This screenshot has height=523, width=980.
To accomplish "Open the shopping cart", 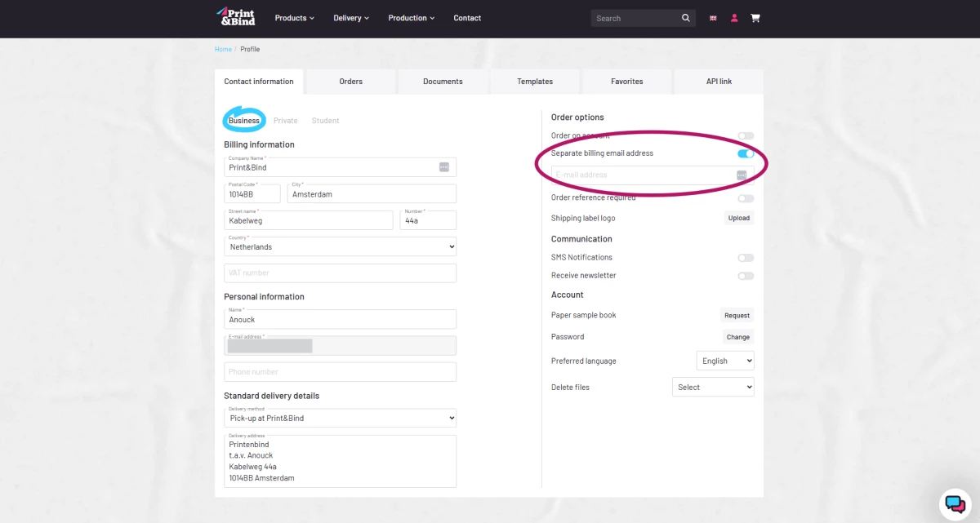I will 755,18.
